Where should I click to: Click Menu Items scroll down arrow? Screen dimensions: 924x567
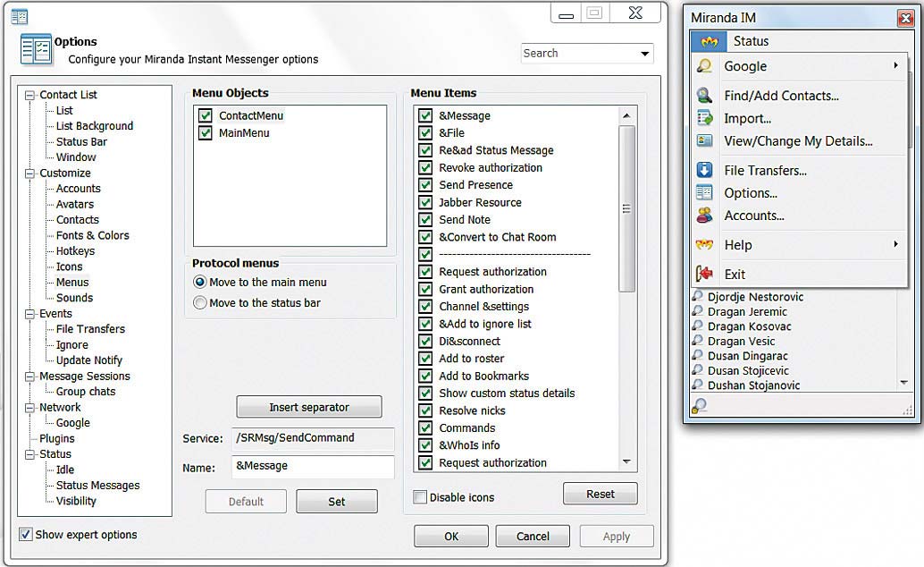pyautogui.click(x=626, y=461)
